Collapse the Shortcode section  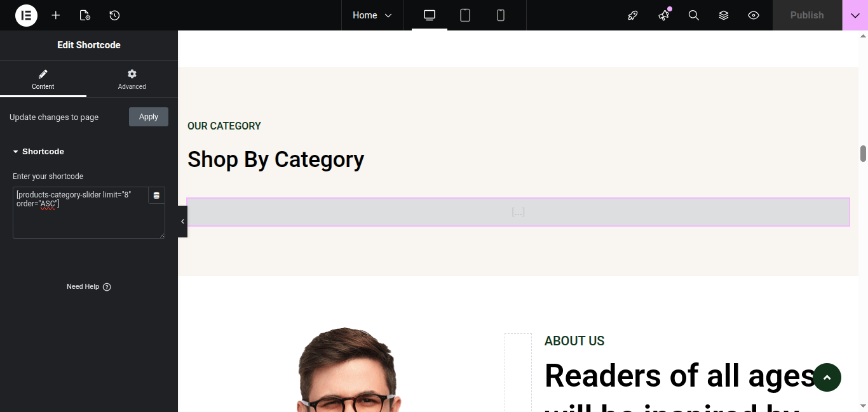pos(39,152)
